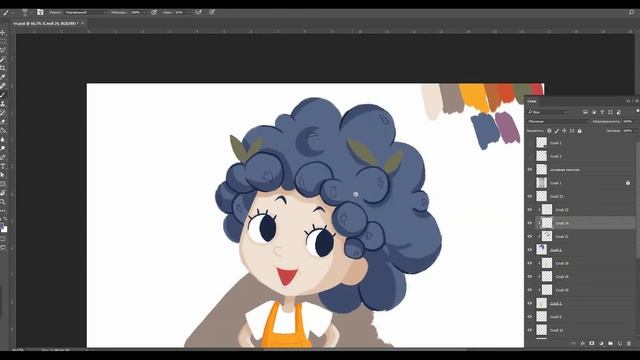
Task: Hide the layer with the hair thumbnail
Action: 530,250
